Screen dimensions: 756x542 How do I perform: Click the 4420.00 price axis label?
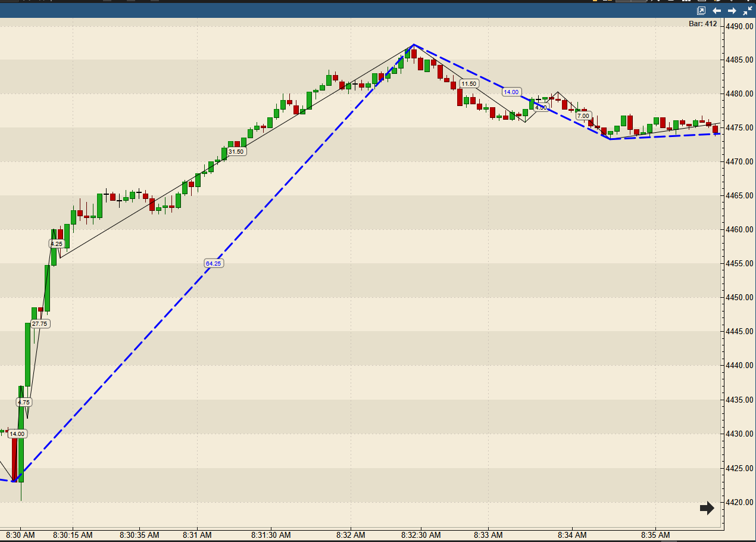point(740,502)
